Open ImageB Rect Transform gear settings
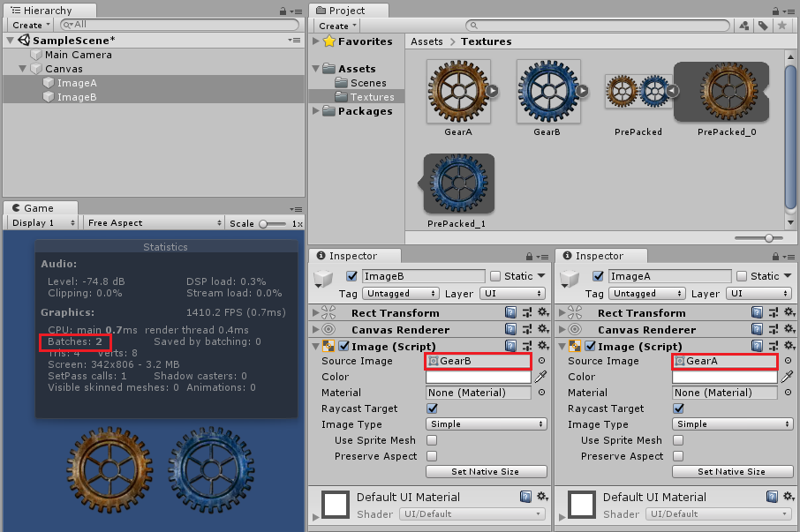The height and width of the screenshot is (532, 800). tap(543, 312)
